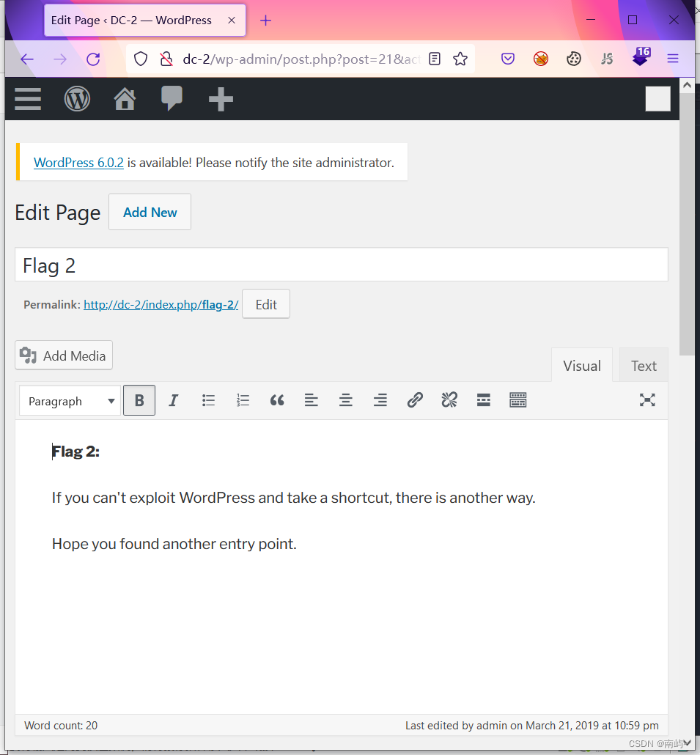Open the cookie extension icon
The height and width of the screenshot is (755, 700).
tap(574, 59)
